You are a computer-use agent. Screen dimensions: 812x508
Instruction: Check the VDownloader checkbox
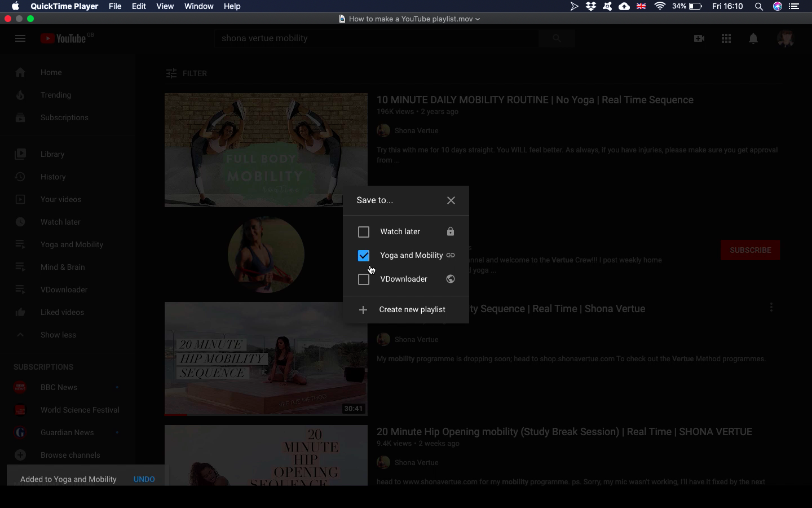pyautogui.click(x=364, y=279)
